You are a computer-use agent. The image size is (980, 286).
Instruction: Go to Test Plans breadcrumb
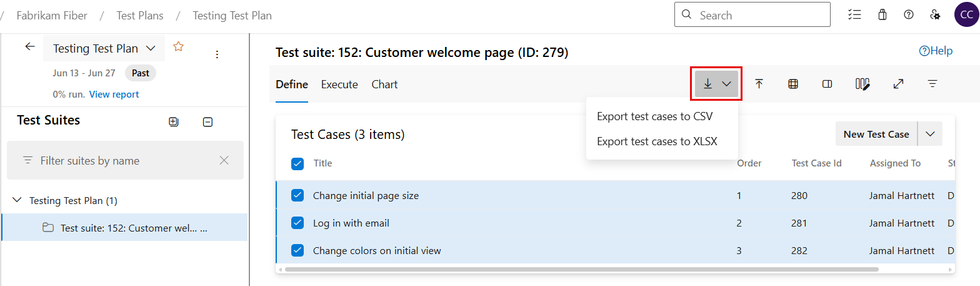click(140, 15)
